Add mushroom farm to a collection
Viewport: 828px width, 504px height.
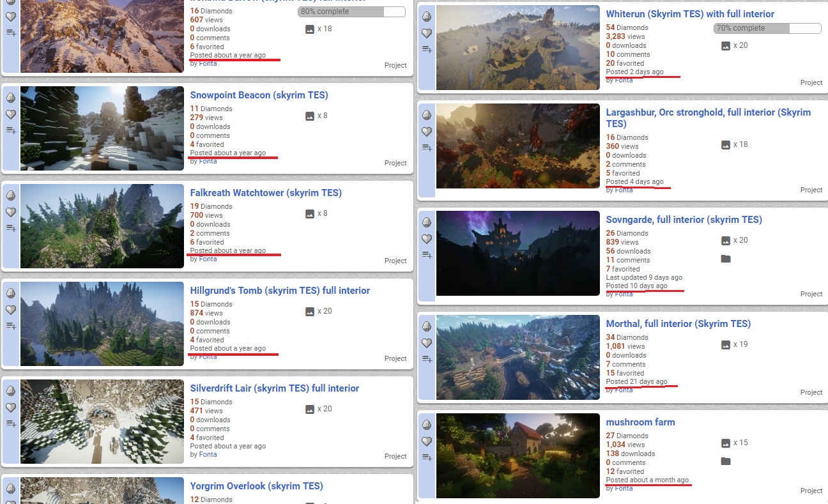427,457
